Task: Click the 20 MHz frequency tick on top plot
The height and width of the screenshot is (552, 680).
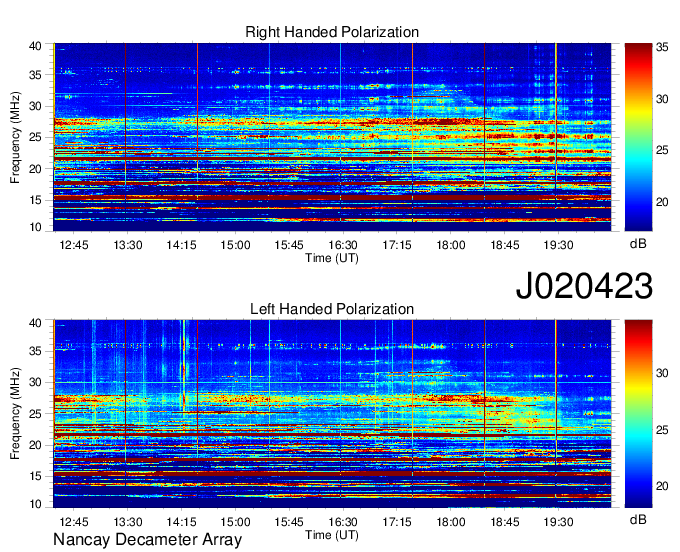Action: (x=36, y=169)
